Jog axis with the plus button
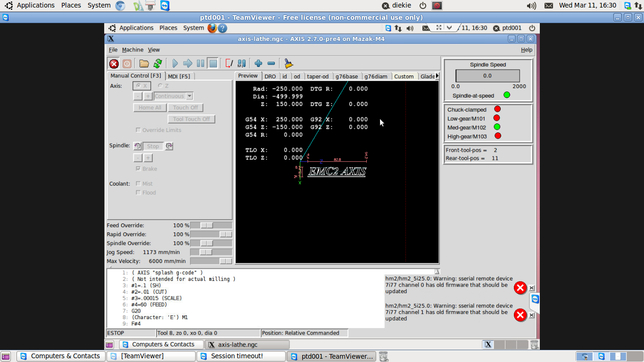This screenshot has height=362, width=644. (148, 96)
